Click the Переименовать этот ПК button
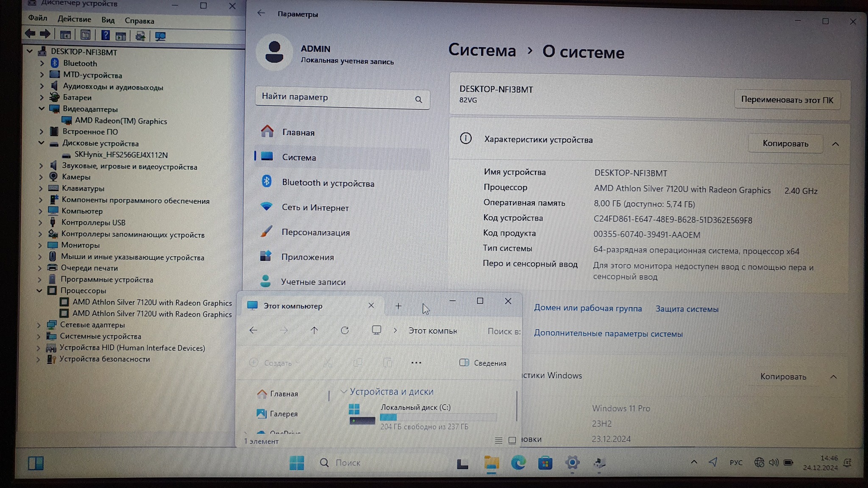Image resolution: width=868 pixels, height=488 pixels. click(787, 100)
